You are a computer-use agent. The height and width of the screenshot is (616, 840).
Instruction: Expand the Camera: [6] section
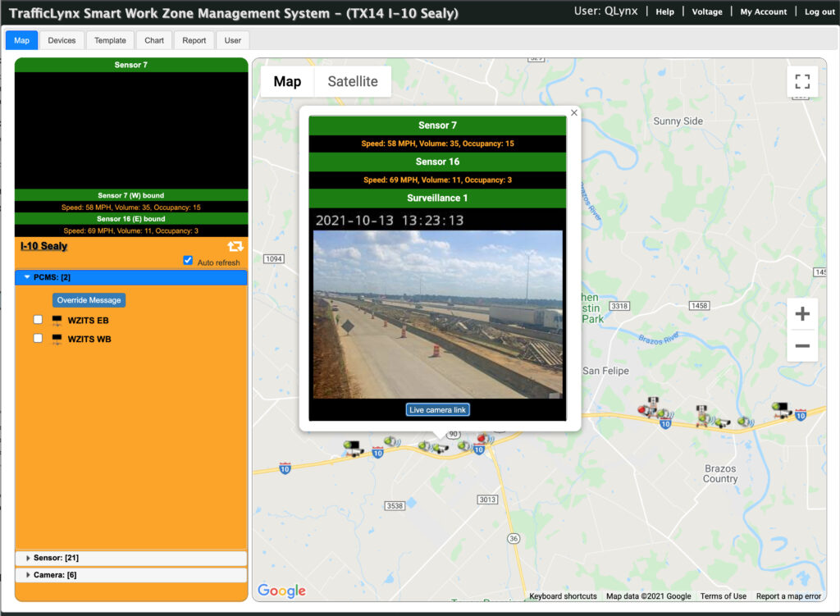130,575
